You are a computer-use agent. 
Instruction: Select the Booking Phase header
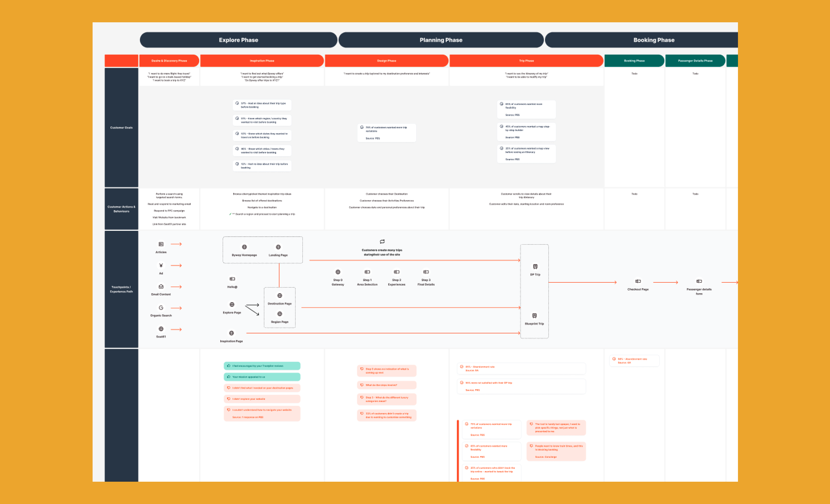tap(653, 40)
